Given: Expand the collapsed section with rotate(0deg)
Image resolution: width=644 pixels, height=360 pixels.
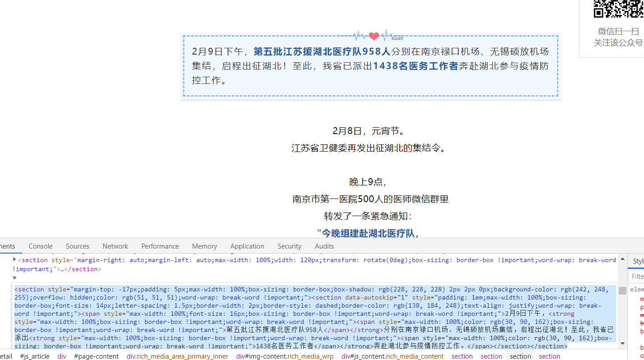Looking at the screenshot, I should point(14,259).
